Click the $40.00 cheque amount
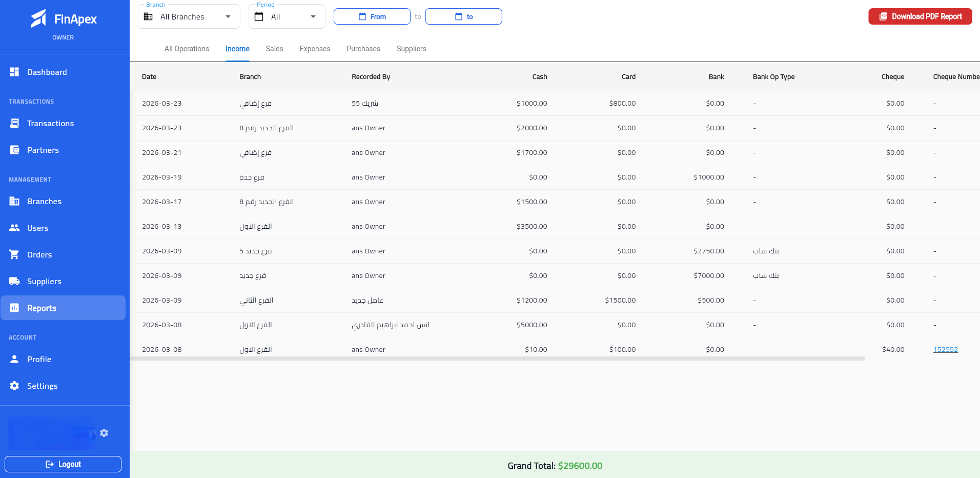The image size is (980, 478). click(893, 349)
